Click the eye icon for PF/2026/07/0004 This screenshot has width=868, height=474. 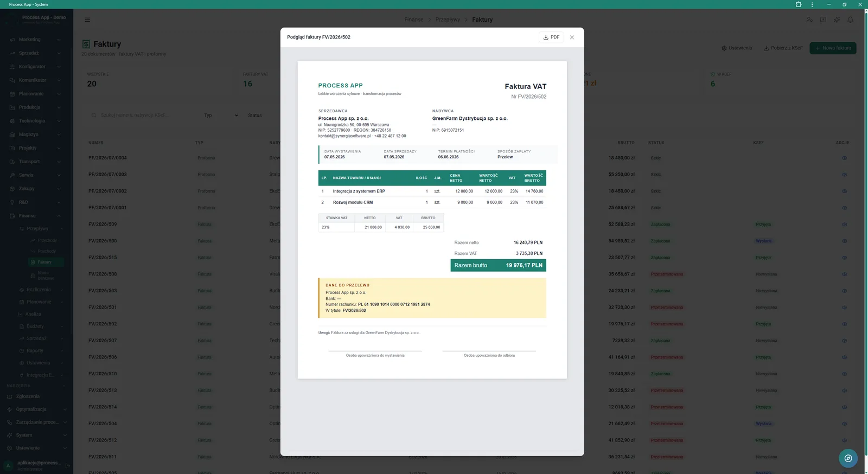click(x=844, y=158)
